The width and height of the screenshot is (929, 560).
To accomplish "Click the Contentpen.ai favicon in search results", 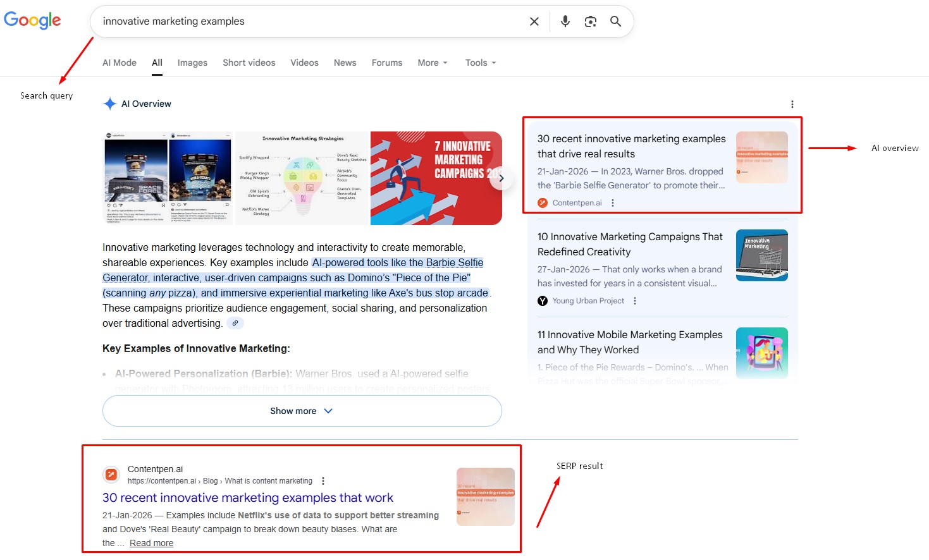I will point(111,474).
